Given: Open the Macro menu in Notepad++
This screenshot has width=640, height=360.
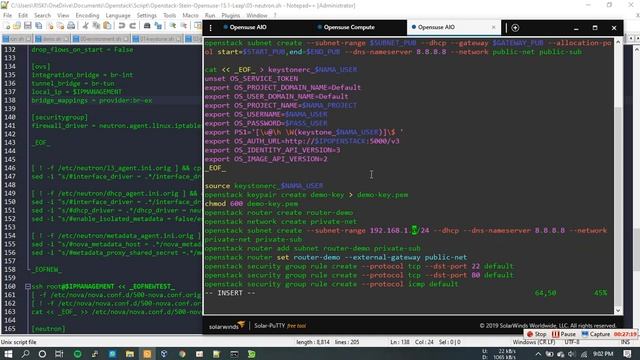Looking at the screenshot, I should click(190, 16).
